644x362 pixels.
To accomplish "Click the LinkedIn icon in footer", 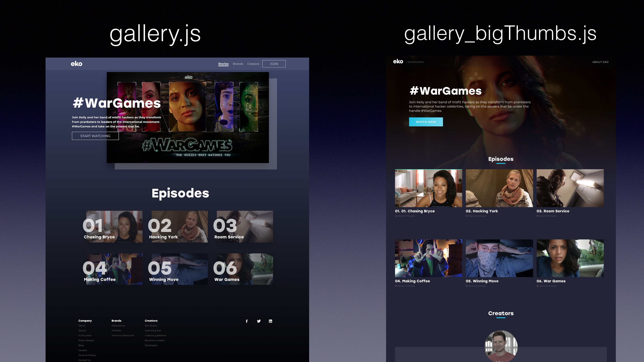I will [270, 321].
